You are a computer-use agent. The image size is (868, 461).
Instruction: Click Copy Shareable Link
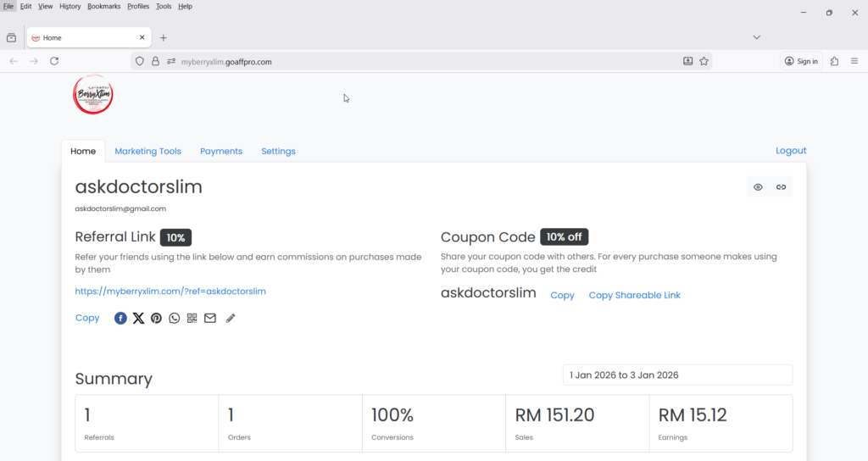tap(634, 295)
